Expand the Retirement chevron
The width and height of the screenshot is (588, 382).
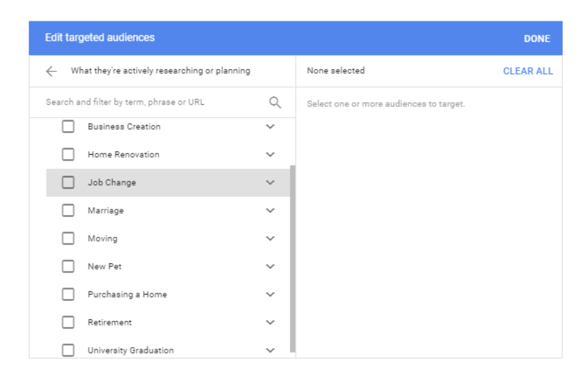pyautogui.click(x=270, y=322)
